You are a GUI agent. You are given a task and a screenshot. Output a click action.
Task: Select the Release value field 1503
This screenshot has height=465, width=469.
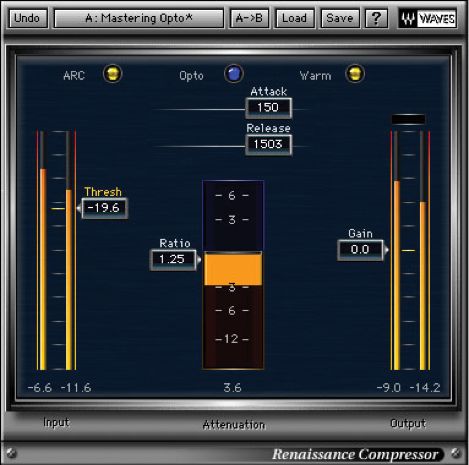tap(268, 144)
